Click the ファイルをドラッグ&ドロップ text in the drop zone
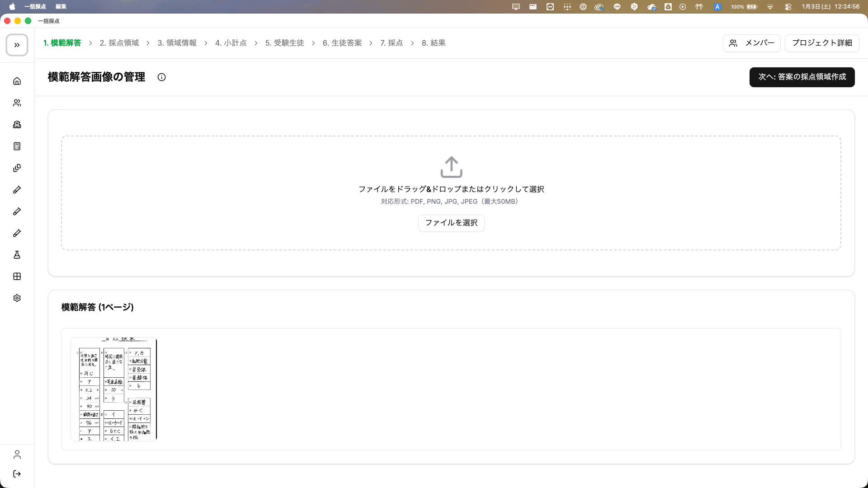868x488 pixels. [451, 189]
